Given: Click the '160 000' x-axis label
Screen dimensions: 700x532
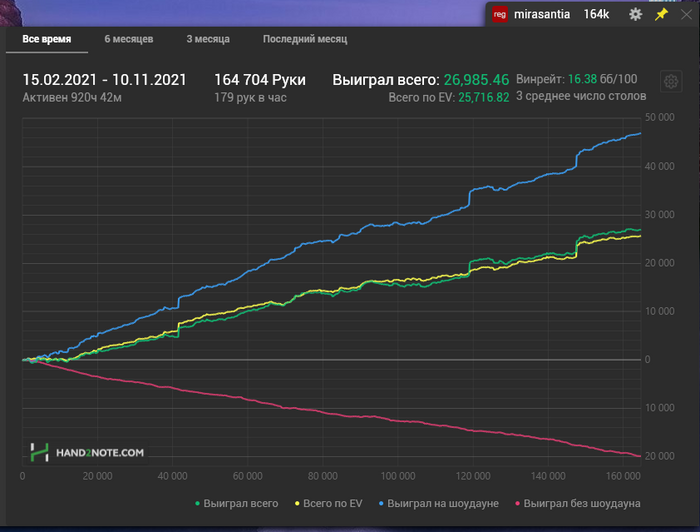Looking at the screenshot, I should coord(623,476).
